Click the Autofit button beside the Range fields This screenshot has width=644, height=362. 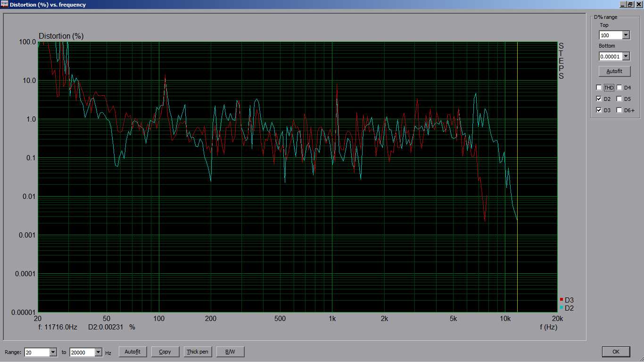pos(133,352)
